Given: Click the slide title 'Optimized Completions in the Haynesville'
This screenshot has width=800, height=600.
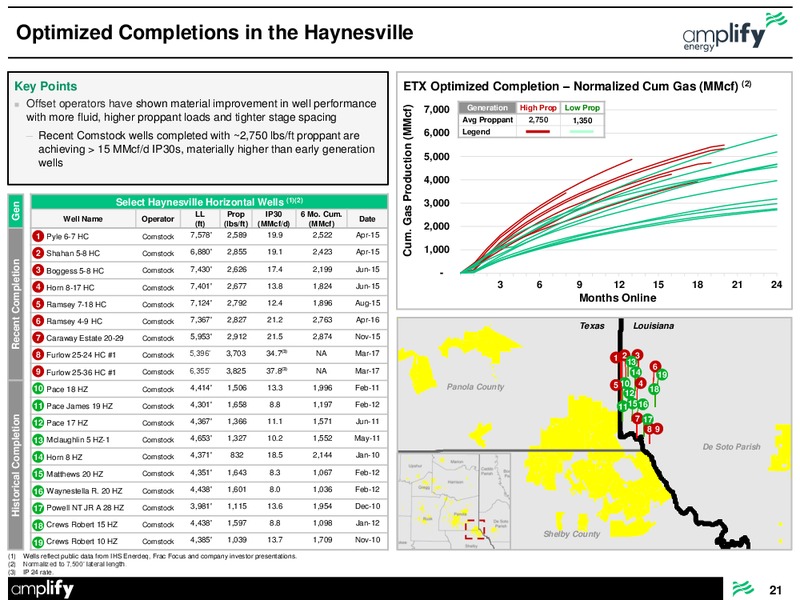Looking at the screenshot, I should pyautogui.click(x=215, y=33).
